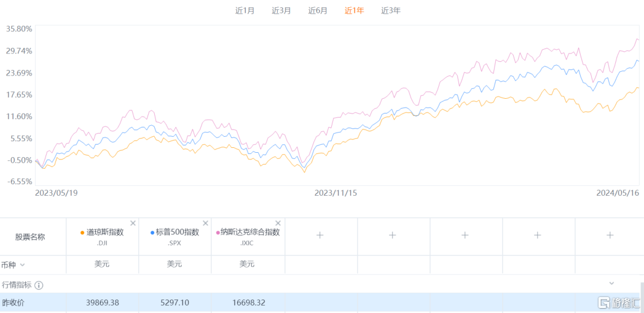Select the 近3年 time range tab
The image size is (644, 313).
coord(391,10)
